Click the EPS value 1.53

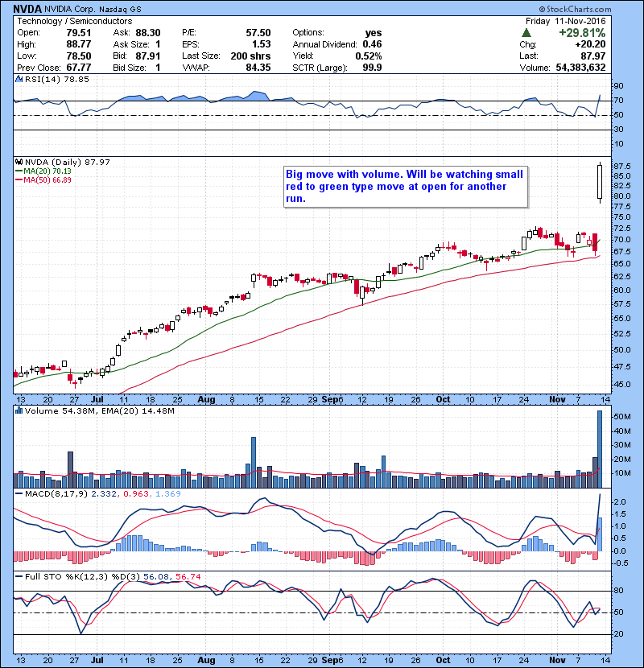tap(262, 44)
